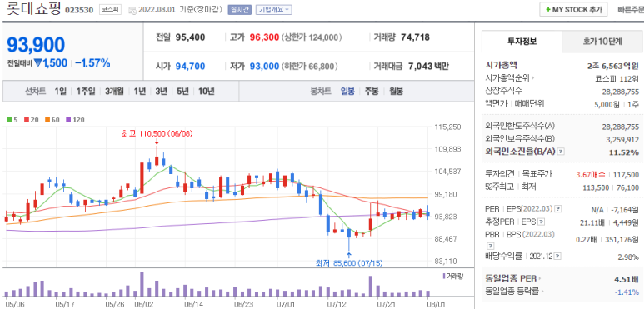Viewport: 644px width, 309px height.
Task: Click the 목표주가 value 117,500
Action: tap(626, 175)
